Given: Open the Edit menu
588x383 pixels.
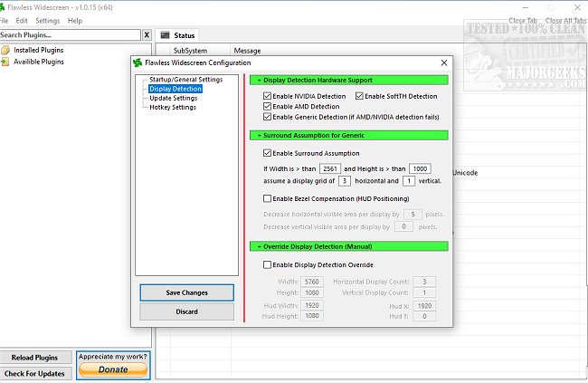Looking at the screenshot, I should (22, 21).
